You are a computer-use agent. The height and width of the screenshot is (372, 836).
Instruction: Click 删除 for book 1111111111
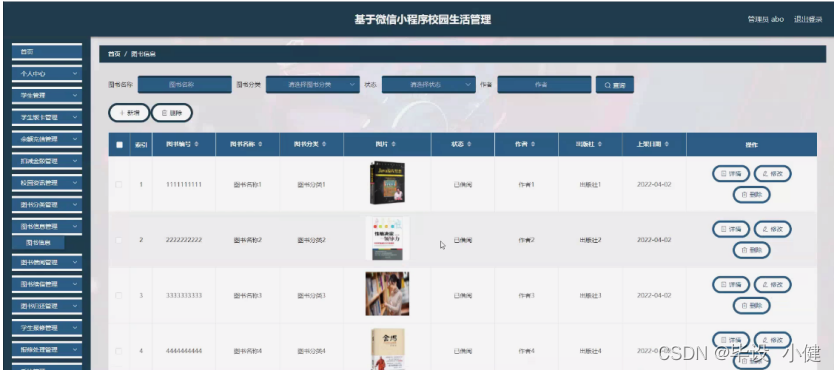point(752,195)
